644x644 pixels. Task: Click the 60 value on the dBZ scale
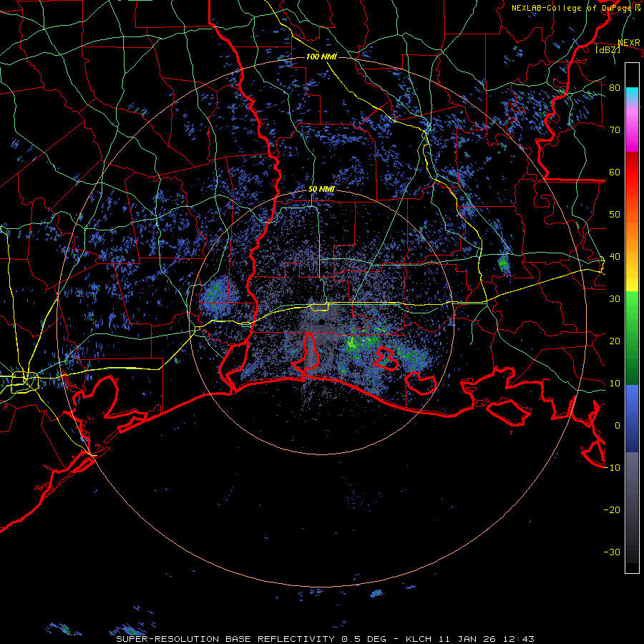[x=615, y=172]
